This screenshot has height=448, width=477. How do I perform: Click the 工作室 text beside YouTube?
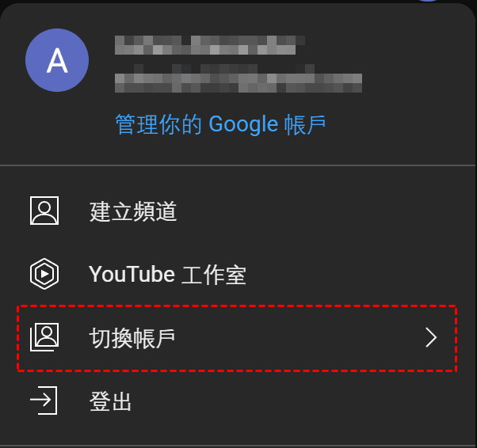(214, 275)
